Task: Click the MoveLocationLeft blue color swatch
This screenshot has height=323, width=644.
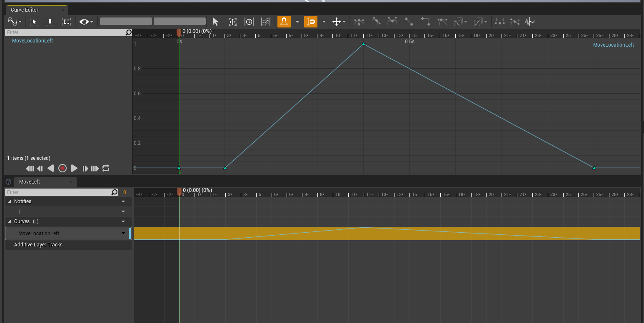Action: 130,234
